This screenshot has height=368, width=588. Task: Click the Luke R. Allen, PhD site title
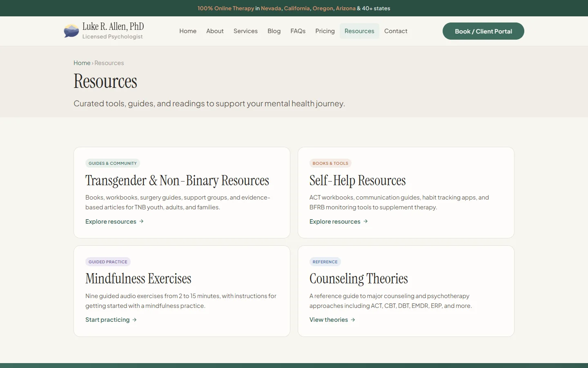point(113,27)
